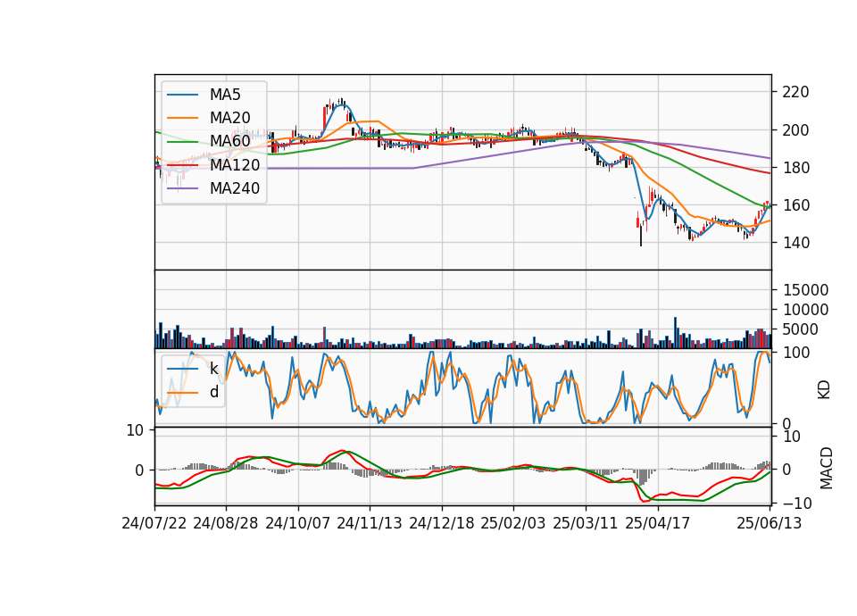The width and height of the screenshot is (857, 616).
Task: Click the MACD axis title
Action: pyautogui.click(x=827, y=469)
